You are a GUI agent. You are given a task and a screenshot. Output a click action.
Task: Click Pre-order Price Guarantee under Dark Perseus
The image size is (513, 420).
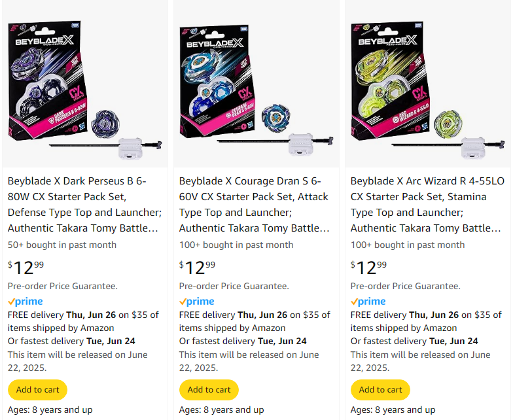[x=63, y=286]
